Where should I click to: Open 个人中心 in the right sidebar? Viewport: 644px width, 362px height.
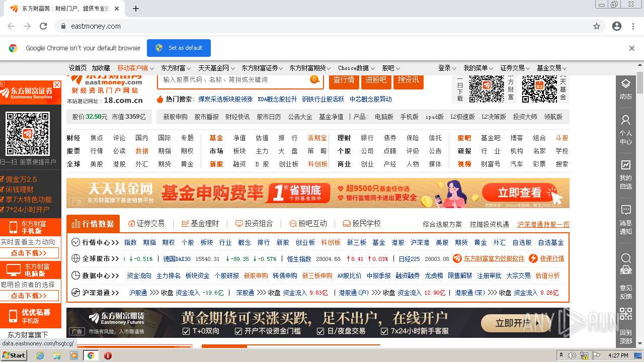tap(625, 130)
